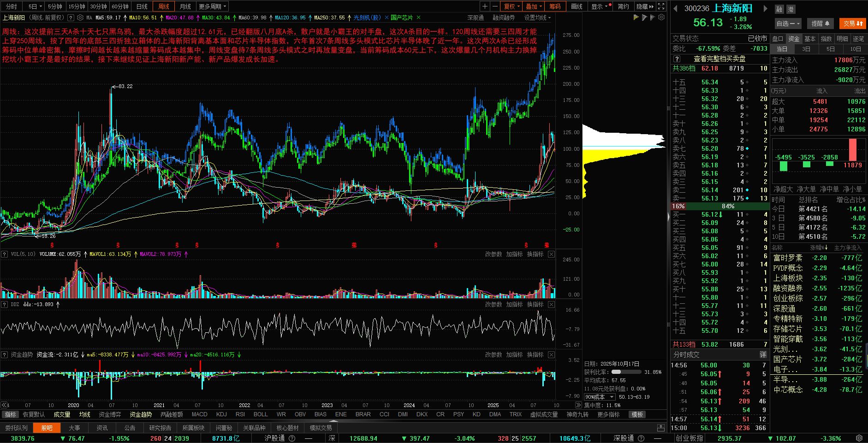The image size is (868, 443).
Task: Open help for 资金趋势 indicator
Action: click(5, 354)
